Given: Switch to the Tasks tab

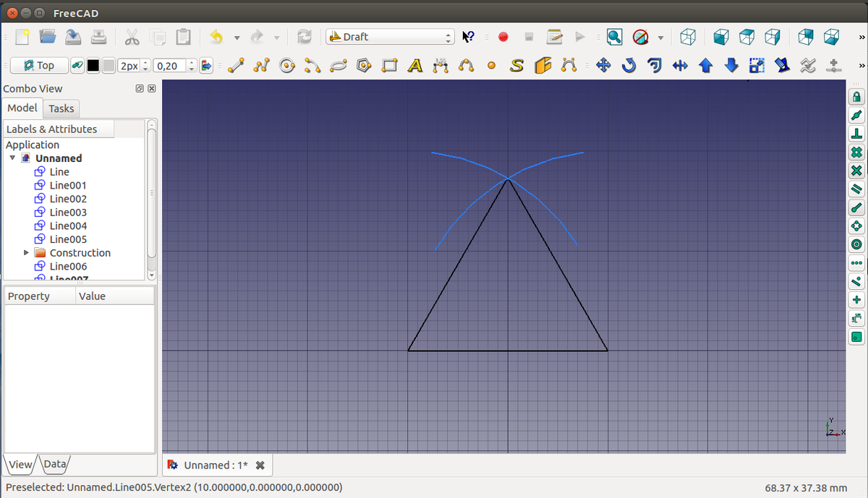Looking at the screenshot, I should pos(61,108).
